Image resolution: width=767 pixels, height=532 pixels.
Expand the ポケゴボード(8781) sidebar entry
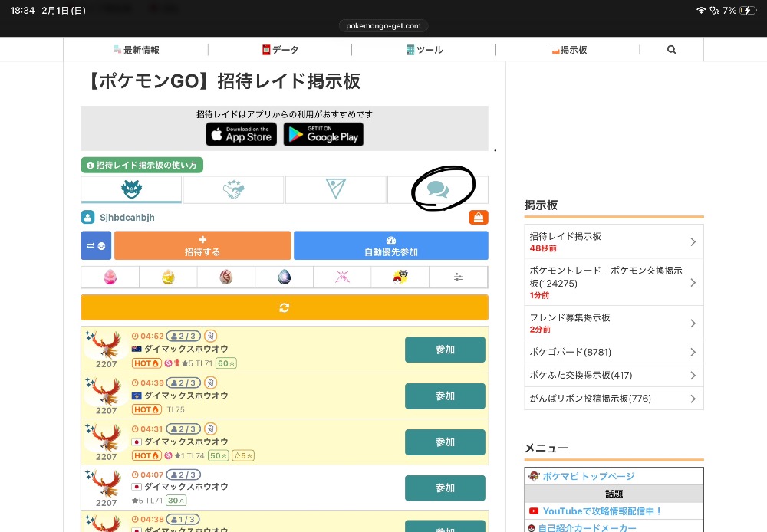click(614, 352)
